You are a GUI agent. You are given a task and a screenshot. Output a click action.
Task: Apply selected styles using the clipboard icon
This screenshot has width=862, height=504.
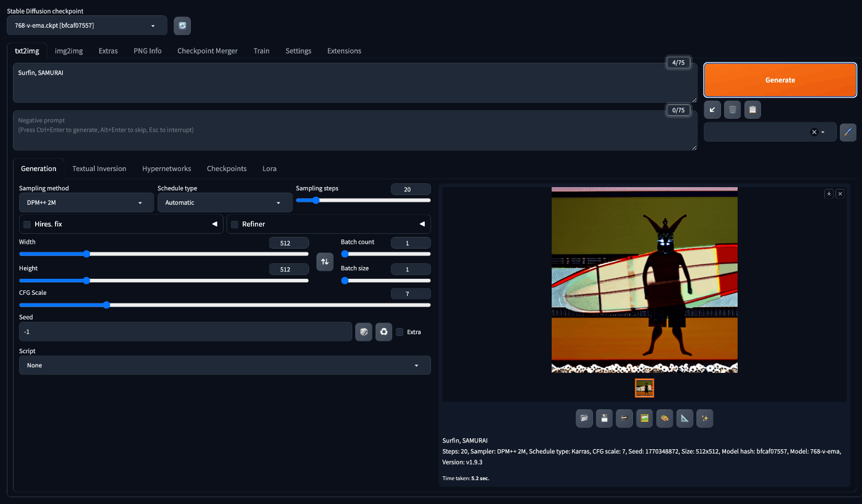tap(752, 110)
